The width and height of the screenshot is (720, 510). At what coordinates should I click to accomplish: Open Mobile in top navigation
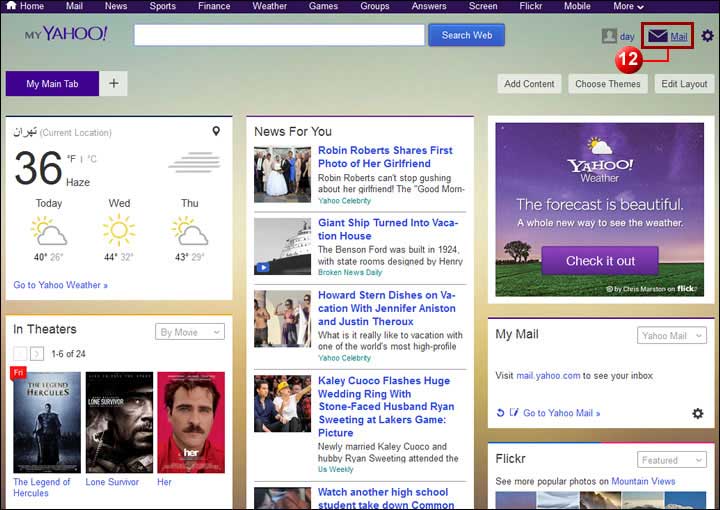point(577,6)
